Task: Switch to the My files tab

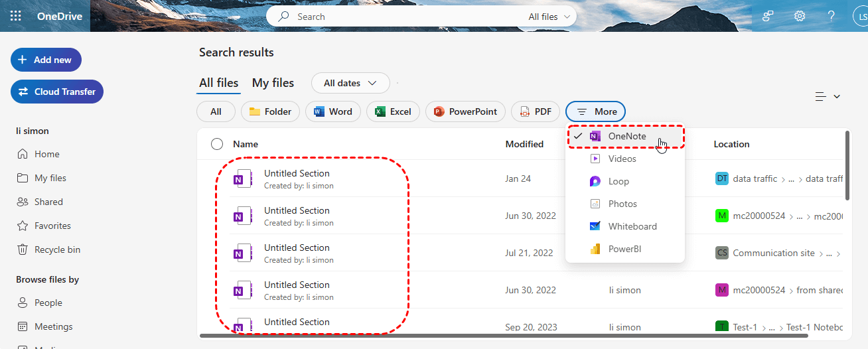Action: [273, 83]
